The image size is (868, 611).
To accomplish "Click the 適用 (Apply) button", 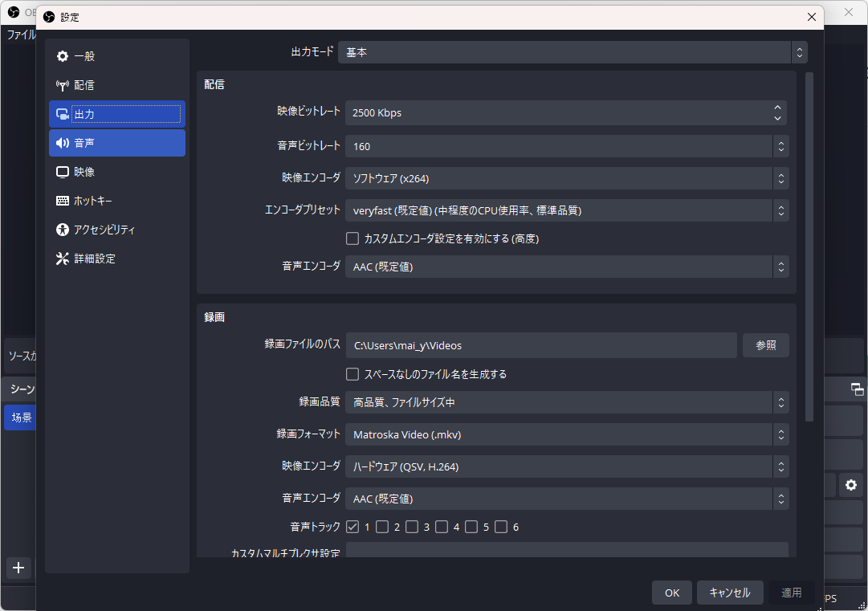I will pos(792,593).
